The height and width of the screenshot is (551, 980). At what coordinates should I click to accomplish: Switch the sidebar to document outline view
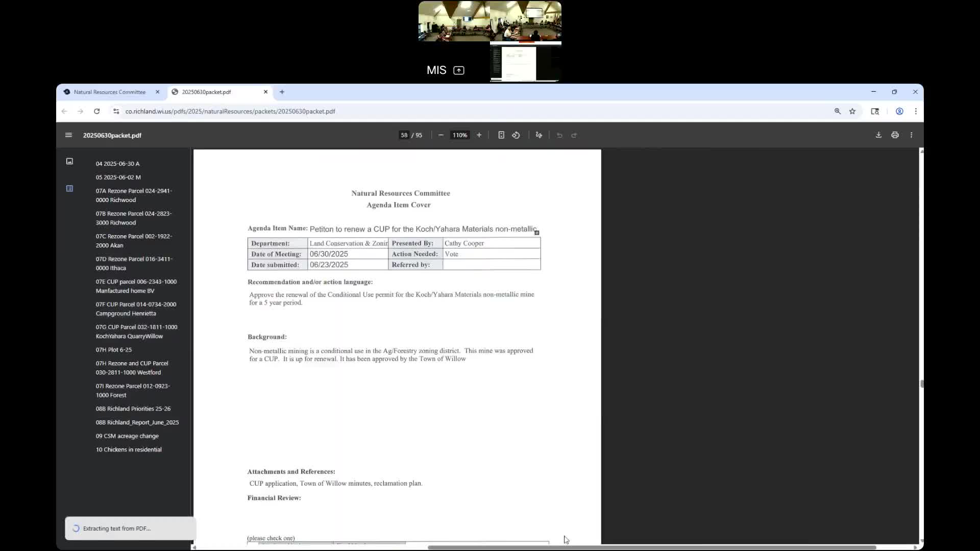[69, 189]
